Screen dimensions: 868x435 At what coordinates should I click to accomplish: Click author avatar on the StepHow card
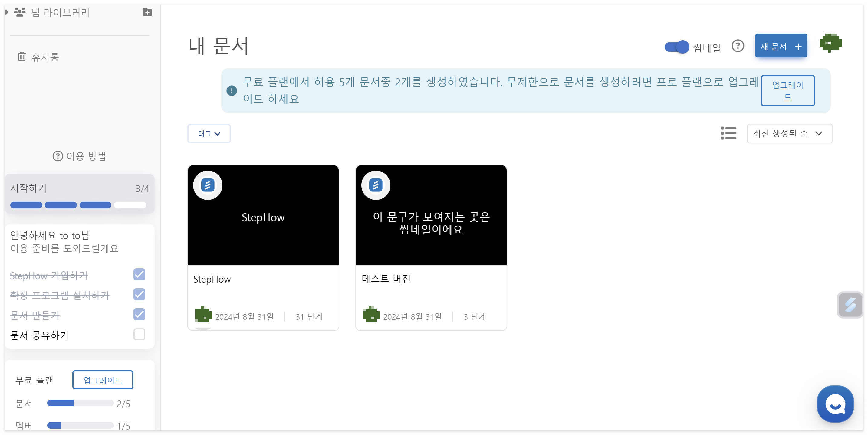point(203,314)
